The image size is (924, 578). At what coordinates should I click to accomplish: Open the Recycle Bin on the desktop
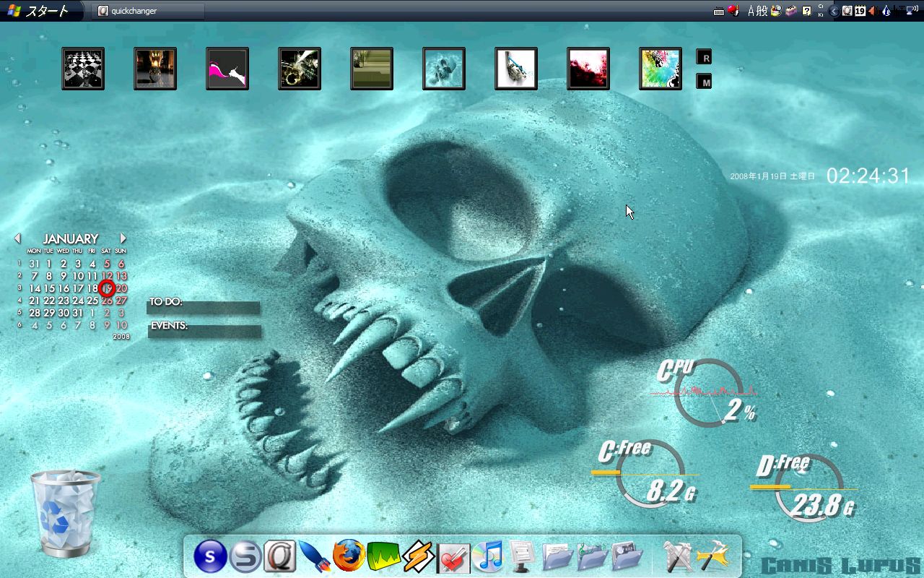(x=65, y=513)
